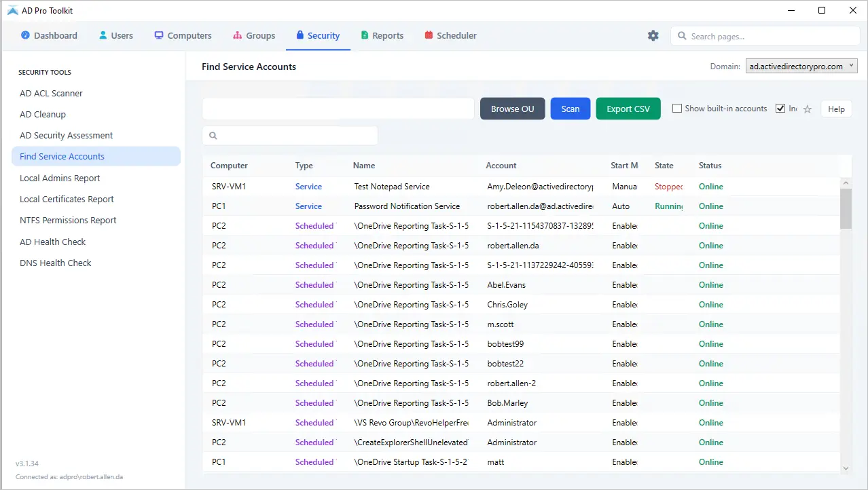Click the magnifier icon in filter box

click(213, 136)
